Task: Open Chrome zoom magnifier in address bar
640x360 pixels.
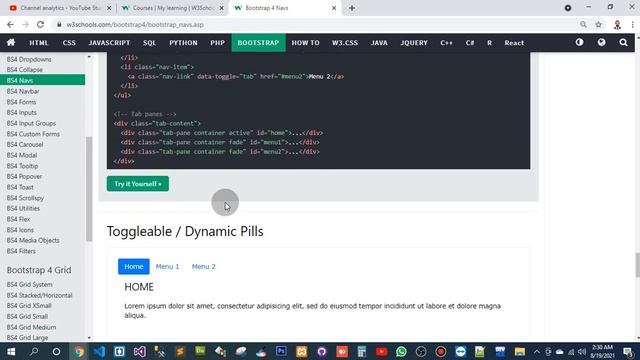Action: coord(583,24)
